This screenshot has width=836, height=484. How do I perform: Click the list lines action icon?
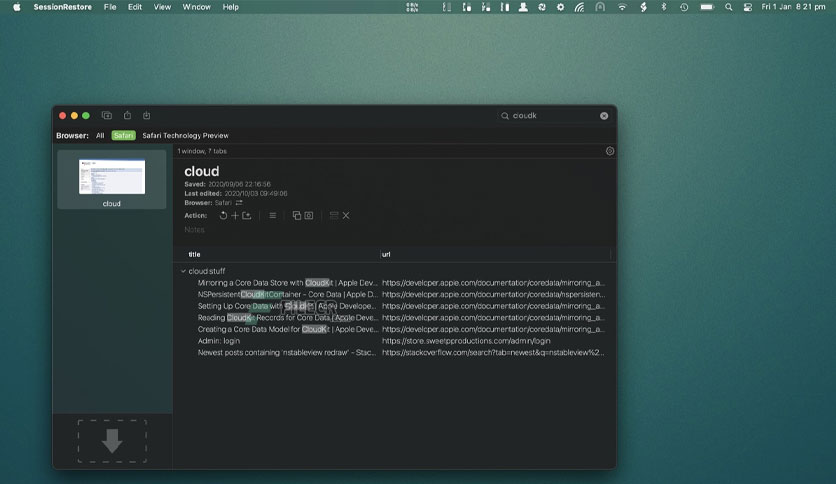pyautogui.click(x=272, y=215)
